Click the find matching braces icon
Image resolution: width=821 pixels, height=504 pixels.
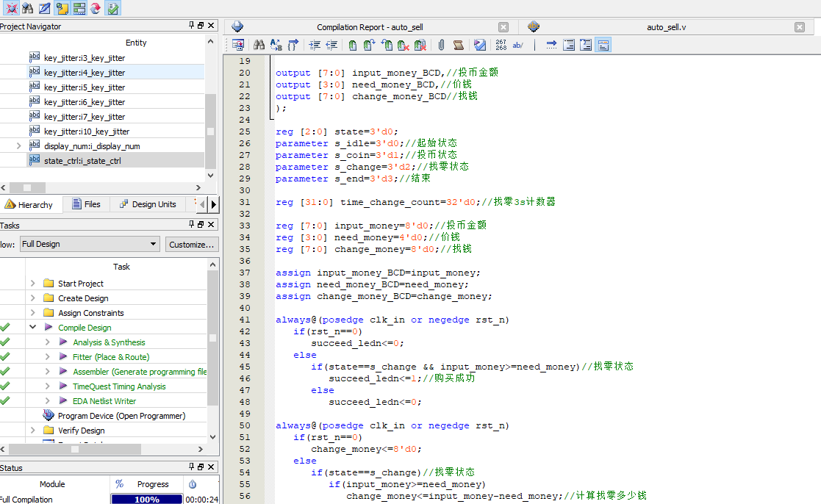click(293, 45)
